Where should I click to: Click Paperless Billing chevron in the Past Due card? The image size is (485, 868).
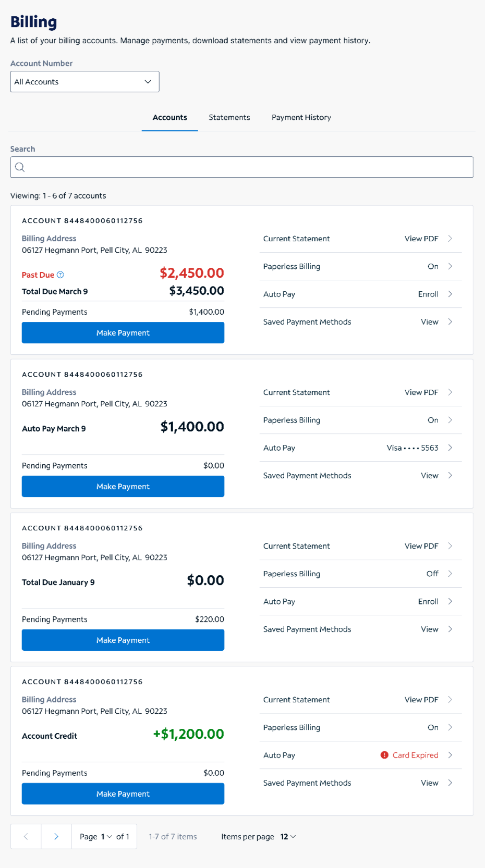tap(450, 266)
